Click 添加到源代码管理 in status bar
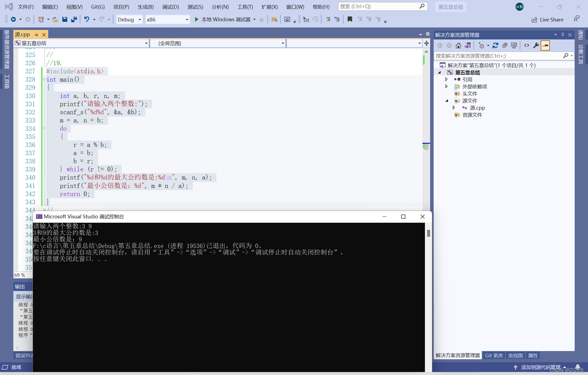The image size is (588, 375). pos(540,367)
